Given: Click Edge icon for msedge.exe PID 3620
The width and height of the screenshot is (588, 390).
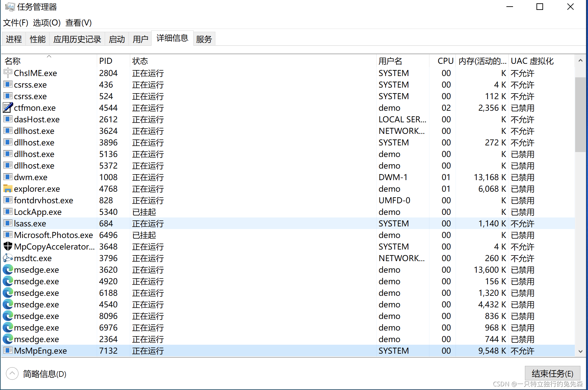Looking at the screenshot, I should (8, 269).
